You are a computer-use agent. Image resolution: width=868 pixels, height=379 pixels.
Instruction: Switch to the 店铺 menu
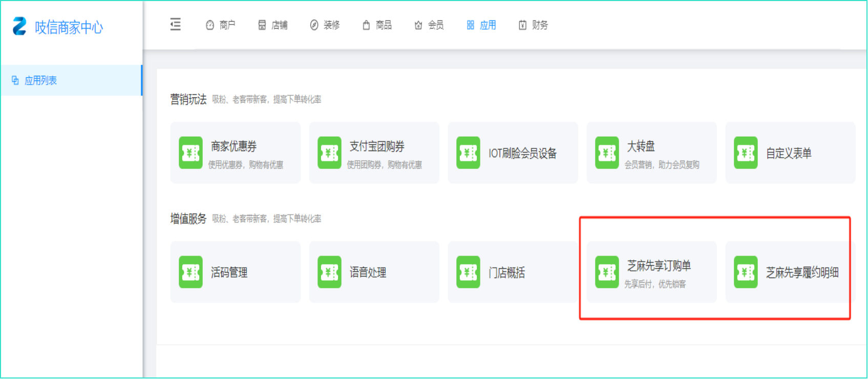[x=273, y=25]
